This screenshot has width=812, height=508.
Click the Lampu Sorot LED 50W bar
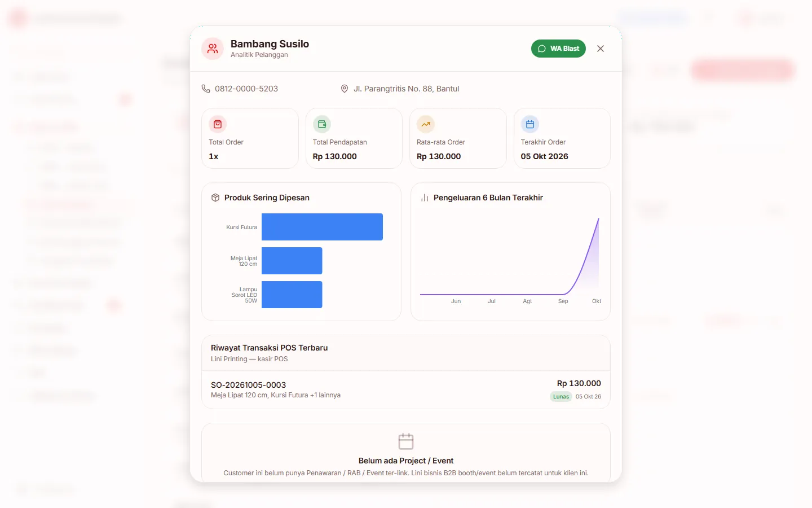click(x=292, y=295)
